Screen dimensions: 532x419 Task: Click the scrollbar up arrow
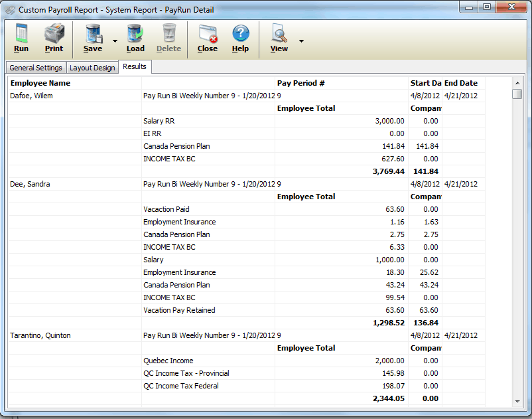click(518, 84)
